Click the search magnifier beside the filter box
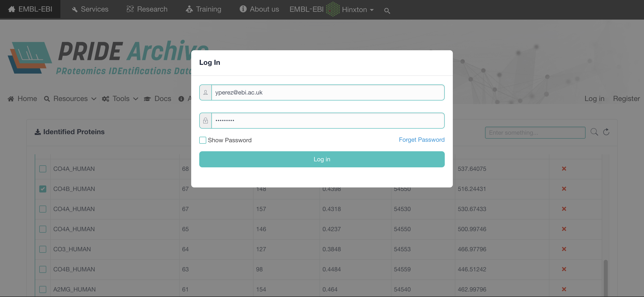644x297 pixels. pyautogui.click(x=594, y=132)
